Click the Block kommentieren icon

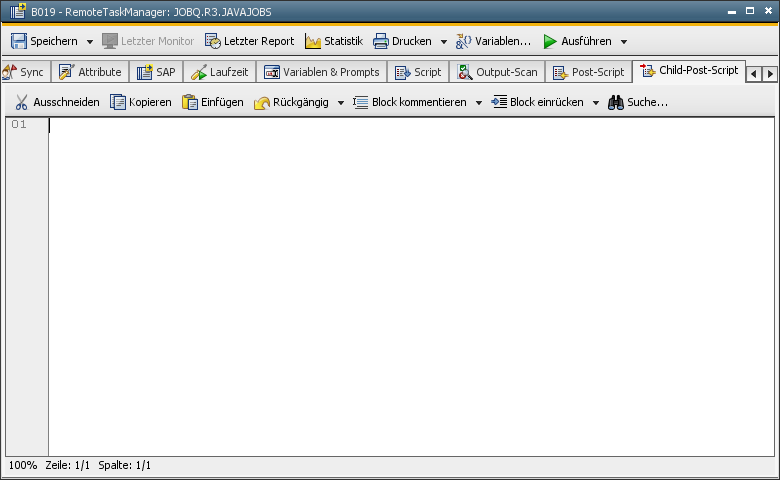(x=360, y=102)
